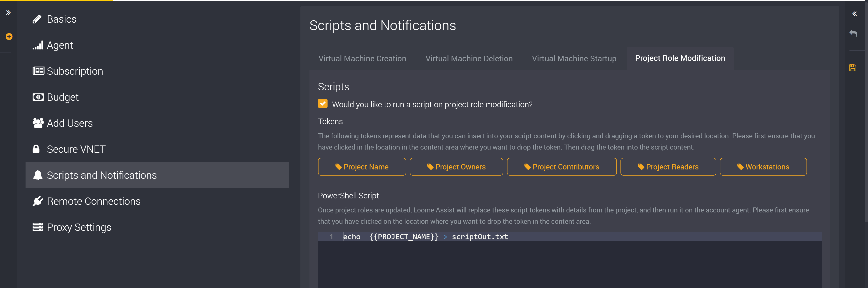Click the Project Owners token

(456, 166)
